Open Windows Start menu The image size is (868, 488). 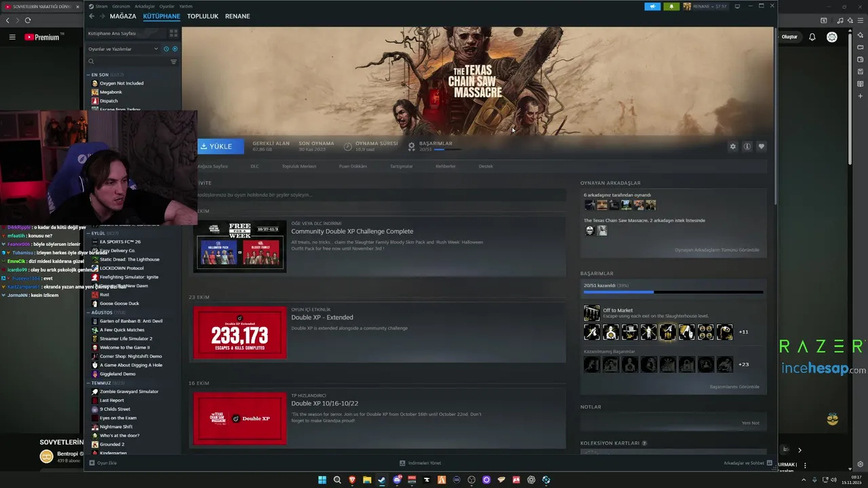click(322, 480)
